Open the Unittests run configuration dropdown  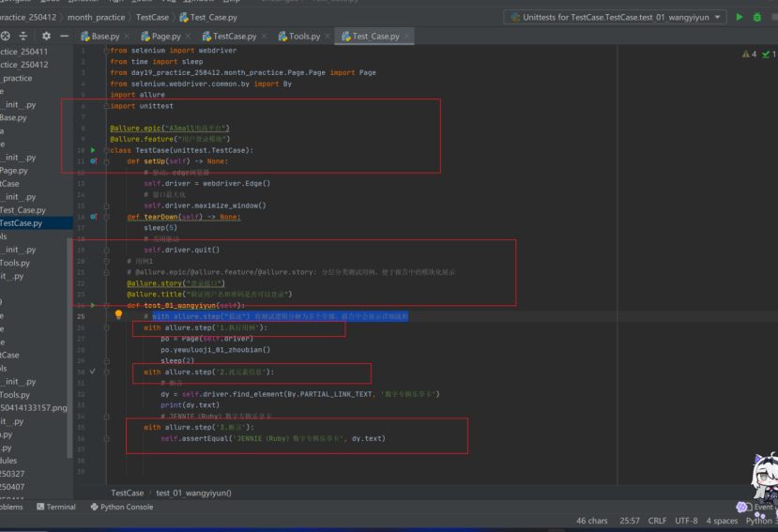[616, 18]
